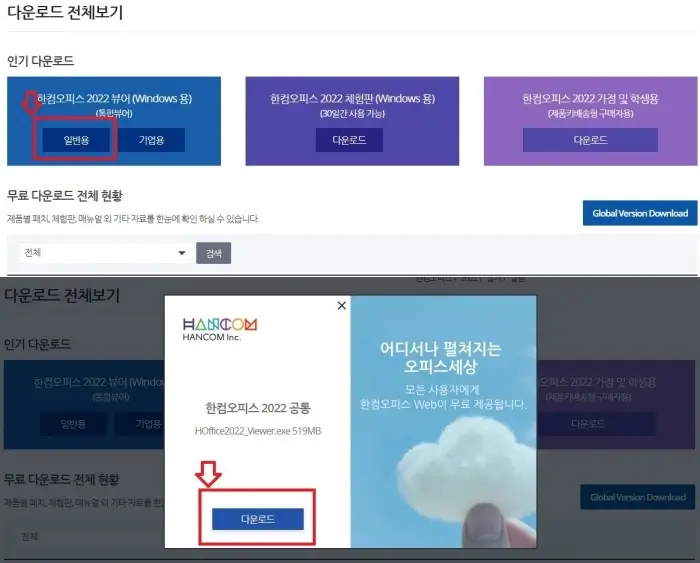This screenshot has height=563, width=700.
Task: Click the dimmed Global Version Download button
Action: pos(638,497)
